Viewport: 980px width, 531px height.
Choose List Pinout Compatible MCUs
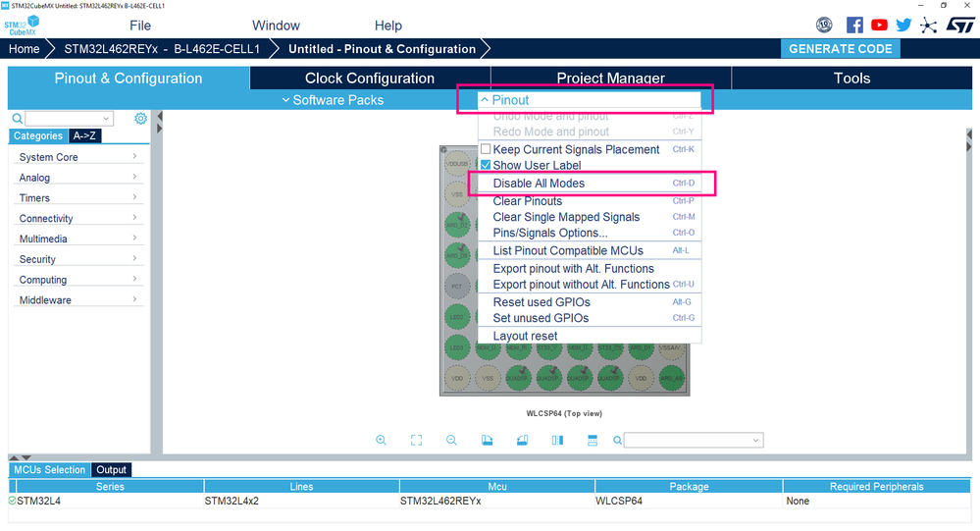pos(589,251)
